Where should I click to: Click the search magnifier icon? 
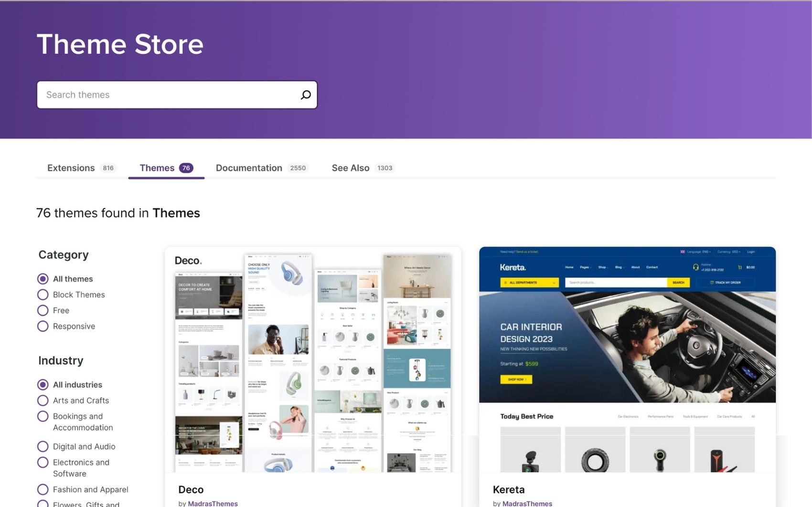pos(306,95)
